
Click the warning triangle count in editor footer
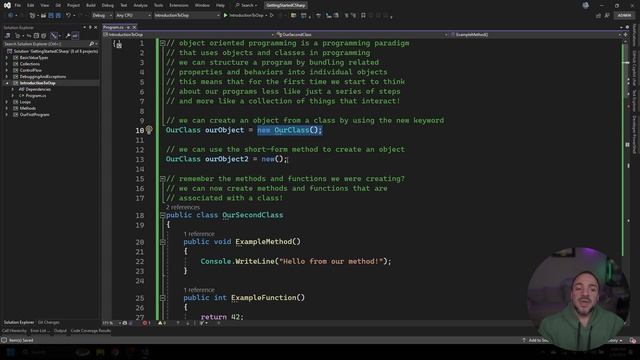click(162, 323)
